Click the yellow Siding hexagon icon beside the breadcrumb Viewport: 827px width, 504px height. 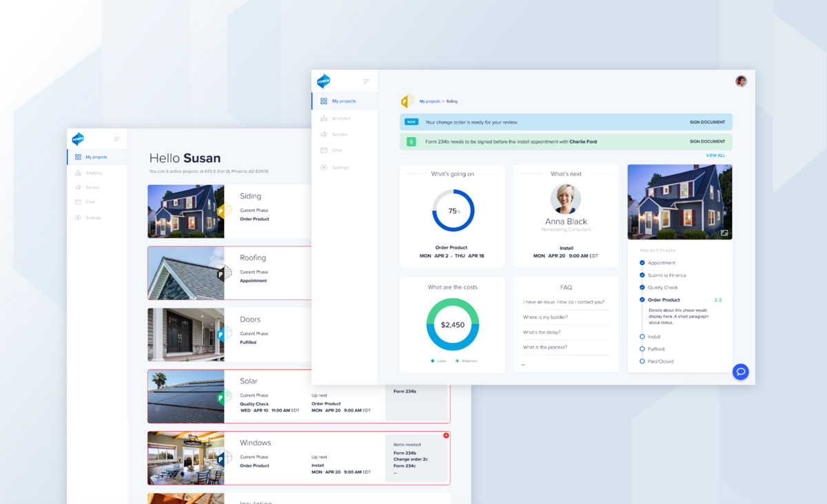tap(407, 101)
